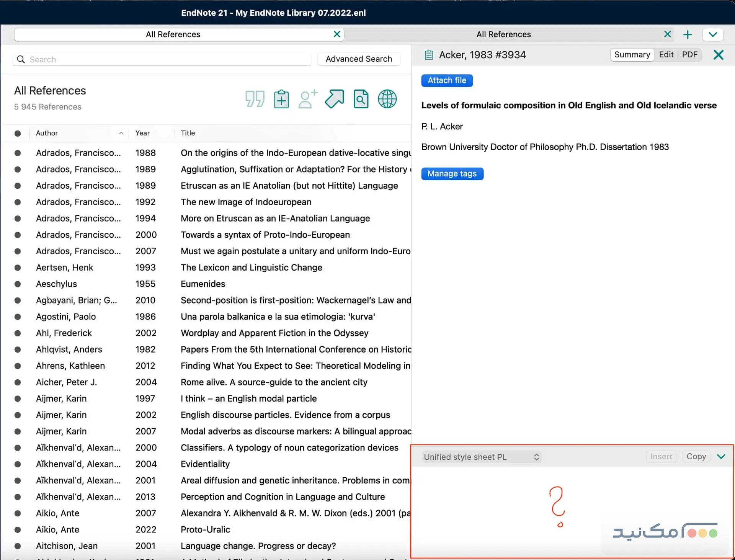Toggle read status dot for Aeschylus 1955 entry

(18, 284)
